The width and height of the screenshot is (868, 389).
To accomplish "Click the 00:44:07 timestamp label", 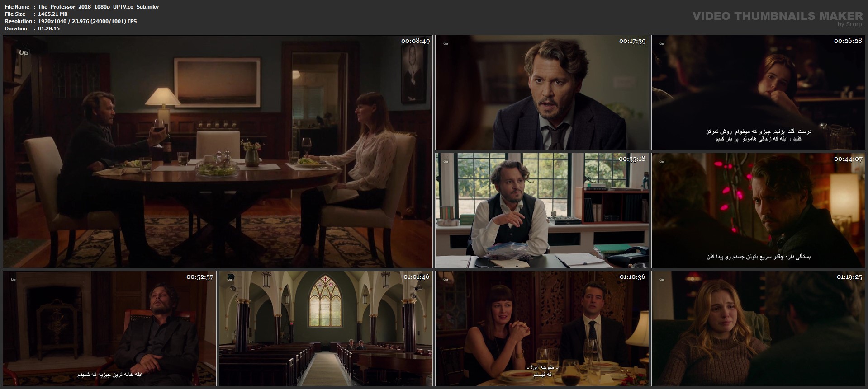I will [x=848, y=159].
